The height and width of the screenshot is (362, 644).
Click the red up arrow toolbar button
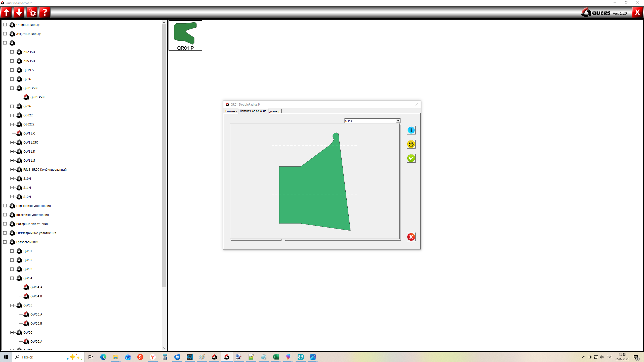(7, 12)
